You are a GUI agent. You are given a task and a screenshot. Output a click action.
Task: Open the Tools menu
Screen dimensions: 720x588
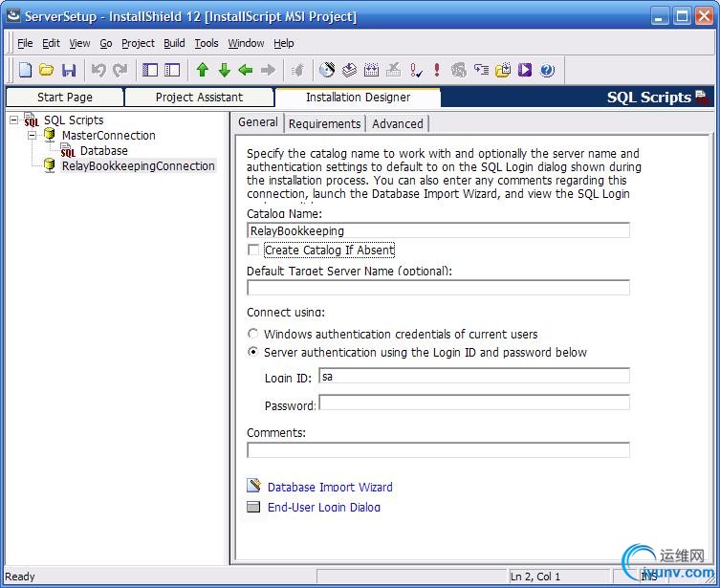tap(207, 43)
